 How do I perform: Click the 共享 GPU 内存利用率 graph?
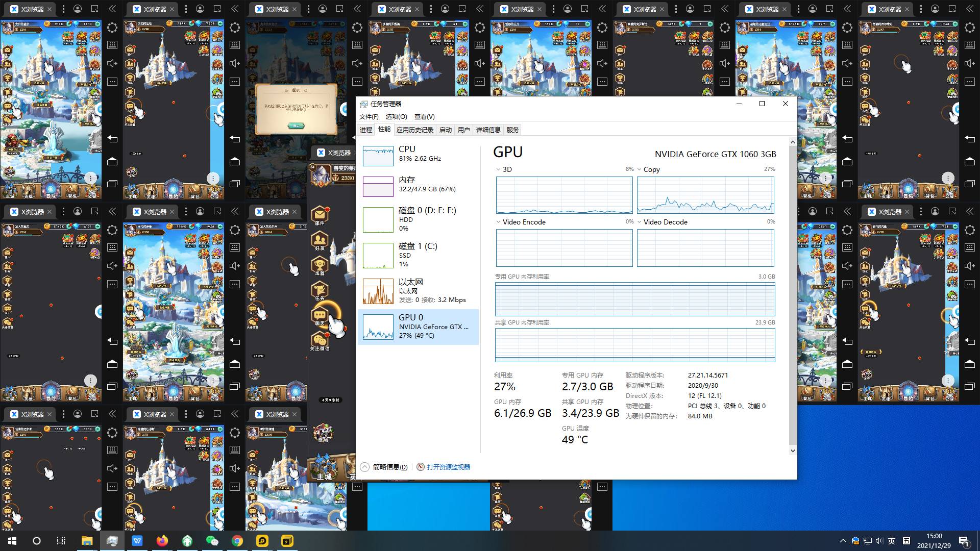(x=635, y=345)
